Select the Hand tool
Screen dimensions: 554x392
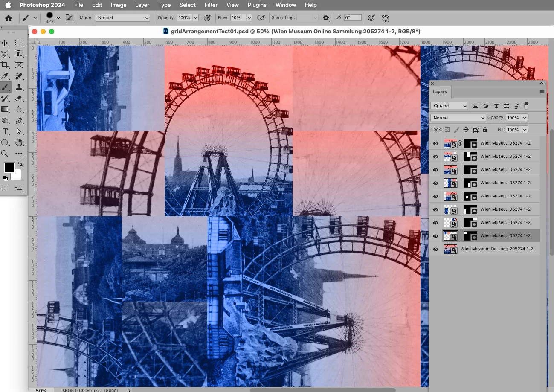click(x=19, y=142)
